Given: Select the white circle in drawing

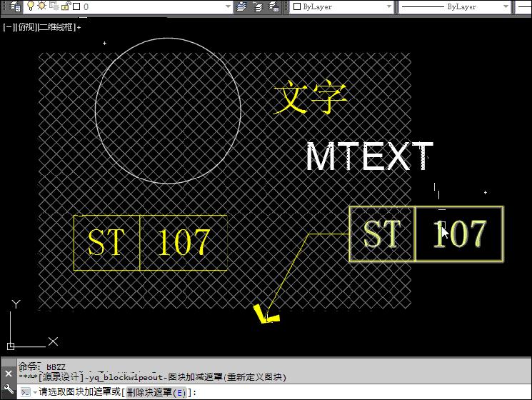Looking at the screenshot, I should click(96, 111).
